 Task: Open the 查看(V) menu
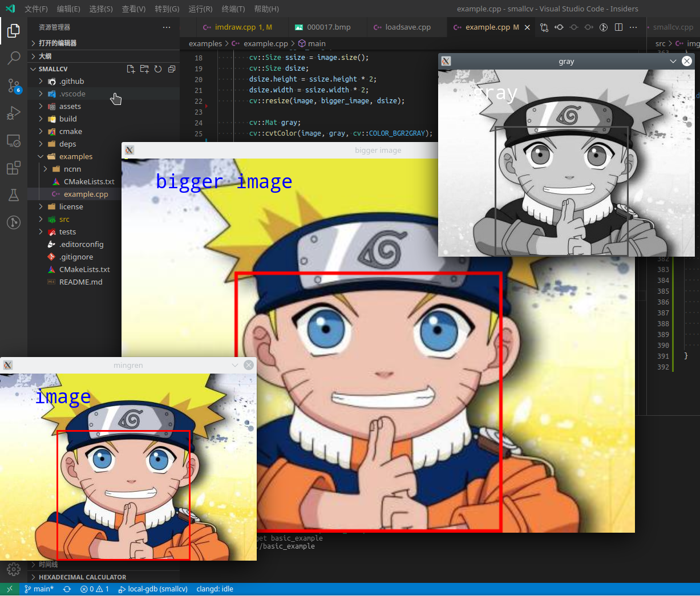tap(133, 9)
